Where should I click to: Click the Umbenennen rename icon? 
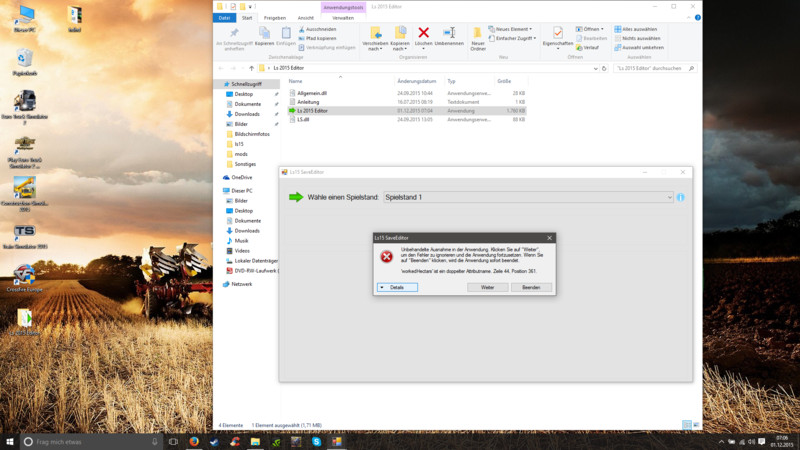click(449, 34)
